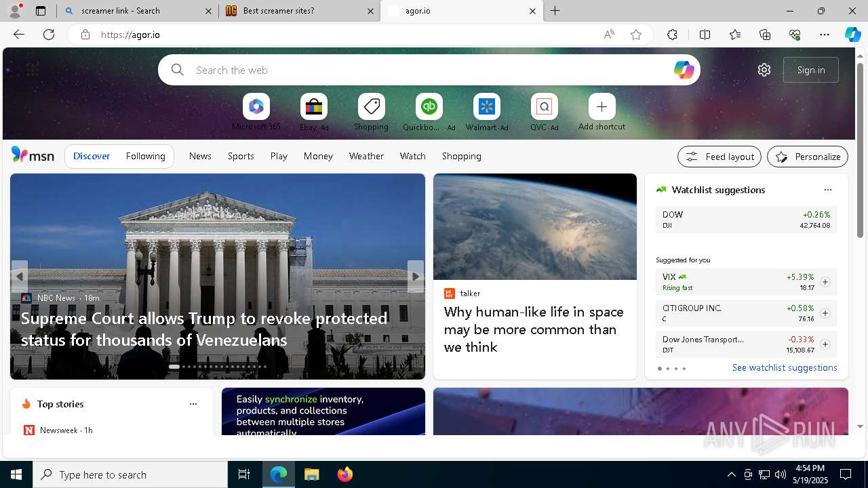The width and height of the screenshot is (868, 488).
Task: Open Feed layout options
Action: click(719, 157)
